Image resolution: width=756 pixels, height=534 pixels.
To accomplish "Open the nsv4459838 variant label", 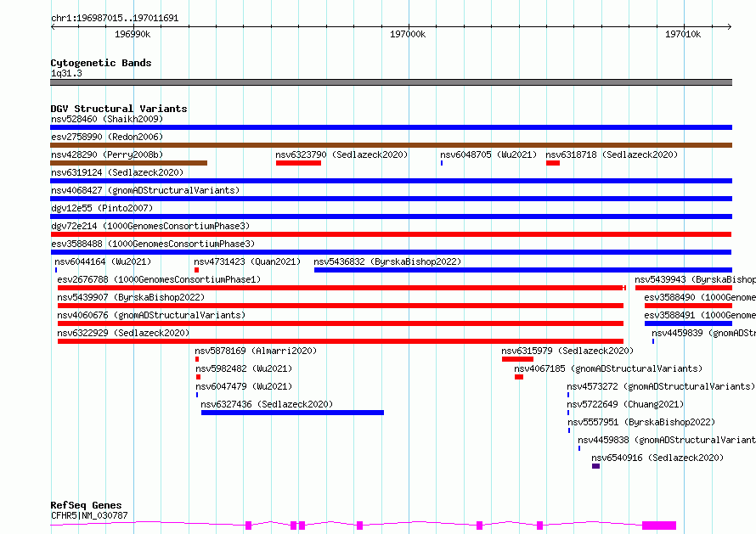I will click(x=667, y=440).
